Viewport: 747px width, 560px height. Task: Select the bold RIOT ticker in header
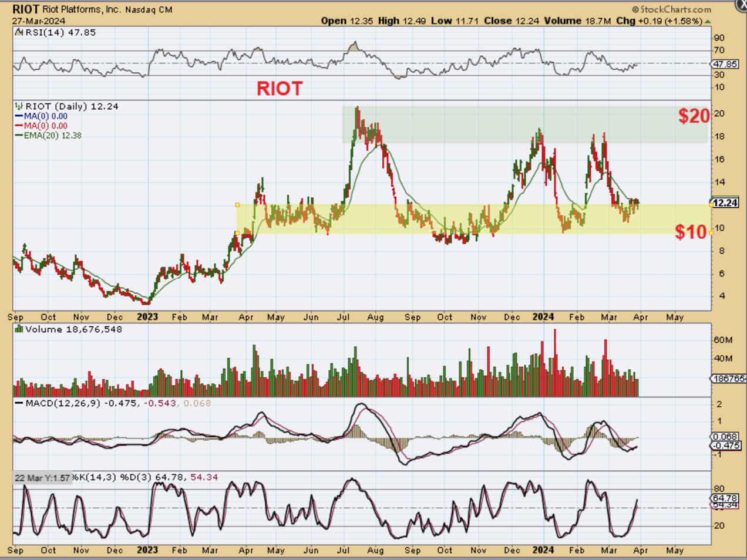click(26, 9)
